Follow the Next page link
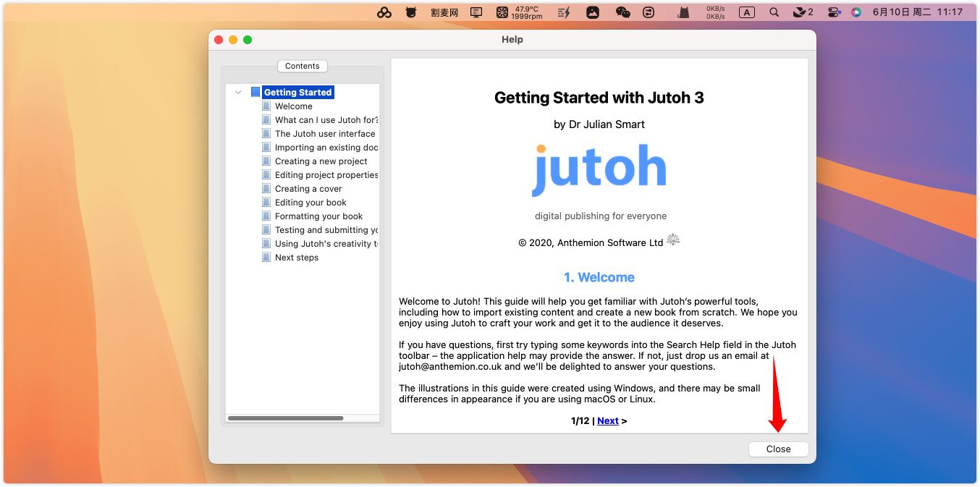The image size is (980, 487). [x=607, y=421]
